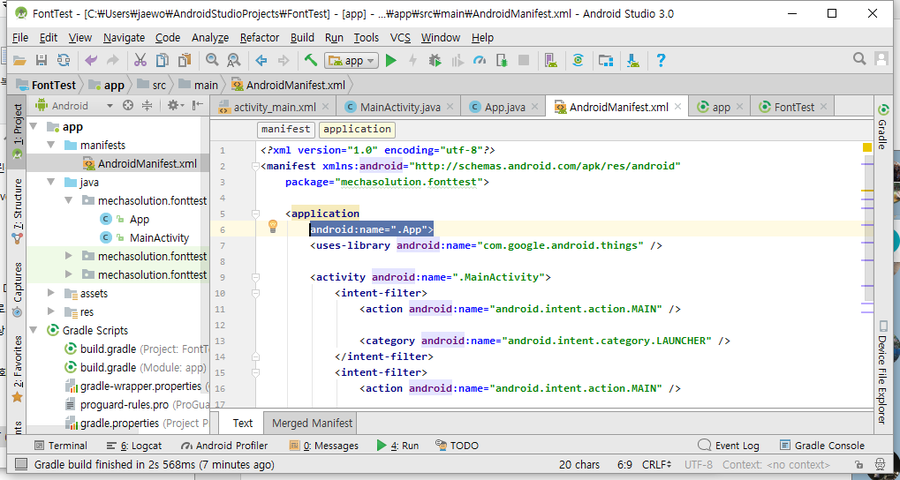The width and height of the screenshot is (900, 480).
Task: Open the Android Profiler gauge icon
Action: click(479, 60)
